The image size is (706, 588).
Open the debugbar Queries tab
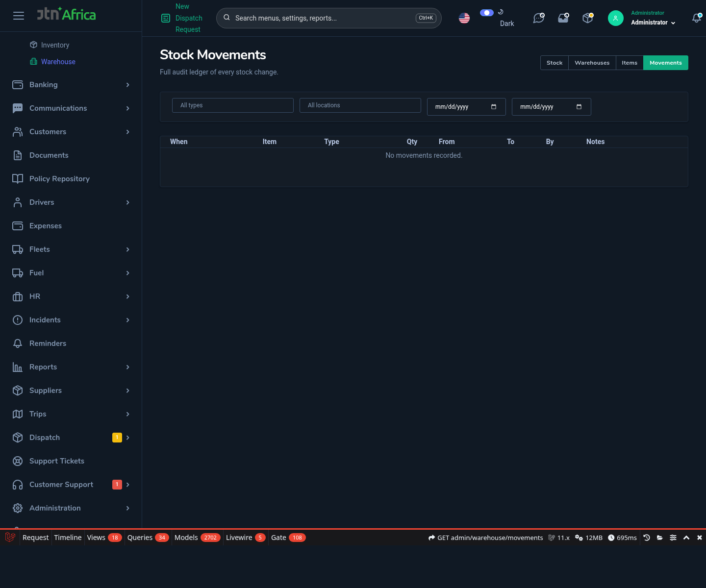click(x=148, y=538)
